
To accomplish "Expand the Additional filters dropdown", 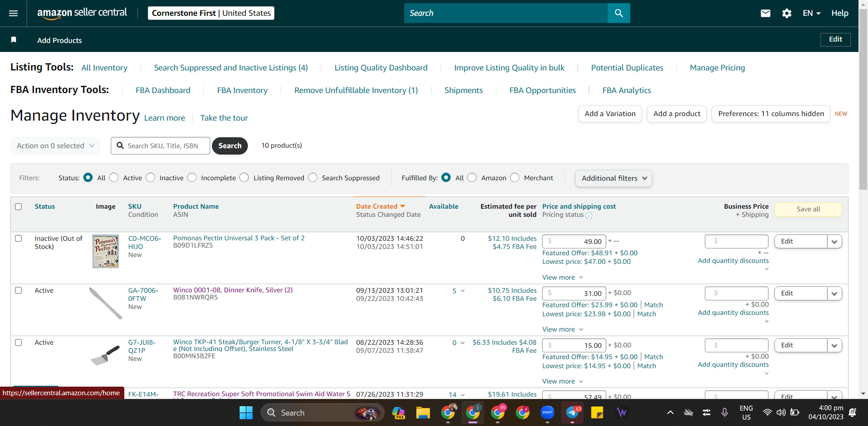I will pyautogui.click(x=613, y=178).
